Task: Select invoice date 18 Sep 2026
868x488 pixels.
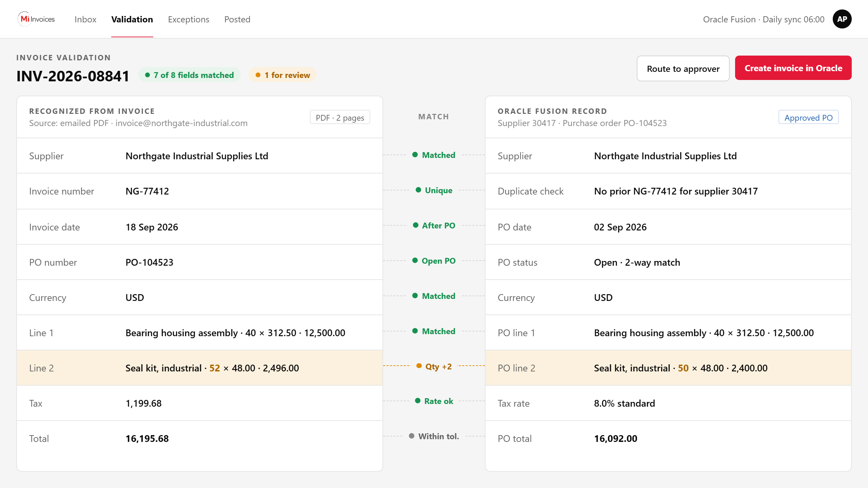Action: (x=152, y=227)
